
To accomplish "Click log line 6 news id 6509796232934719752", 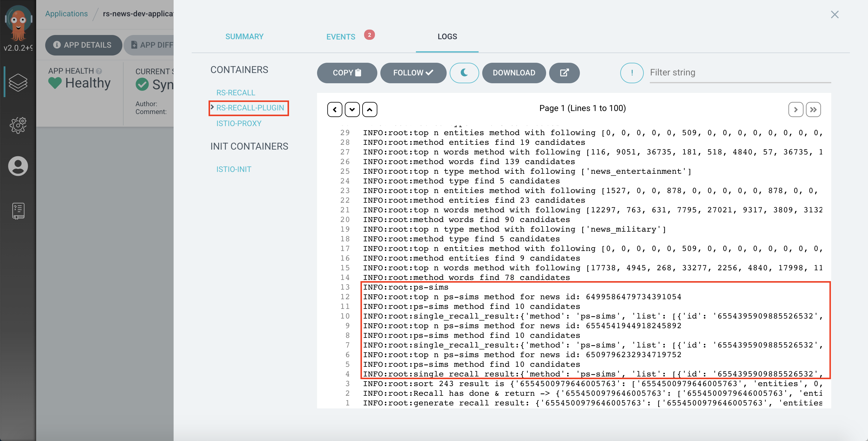I will [522, 355].
